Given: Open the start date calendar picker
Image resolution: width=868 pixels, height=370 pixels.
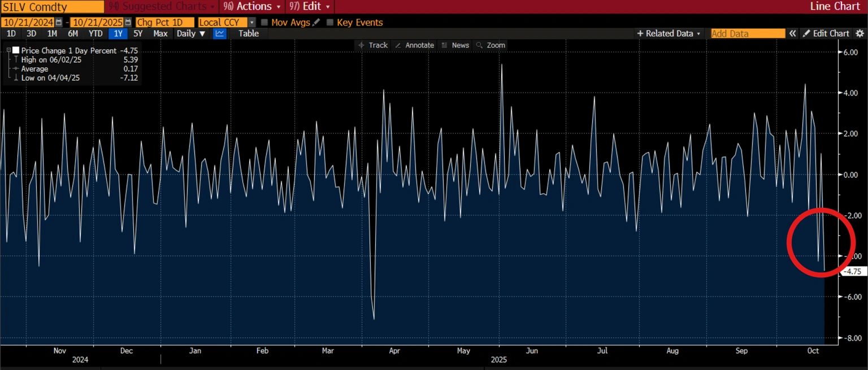Looking at the screenshot, I should (59, 23).
